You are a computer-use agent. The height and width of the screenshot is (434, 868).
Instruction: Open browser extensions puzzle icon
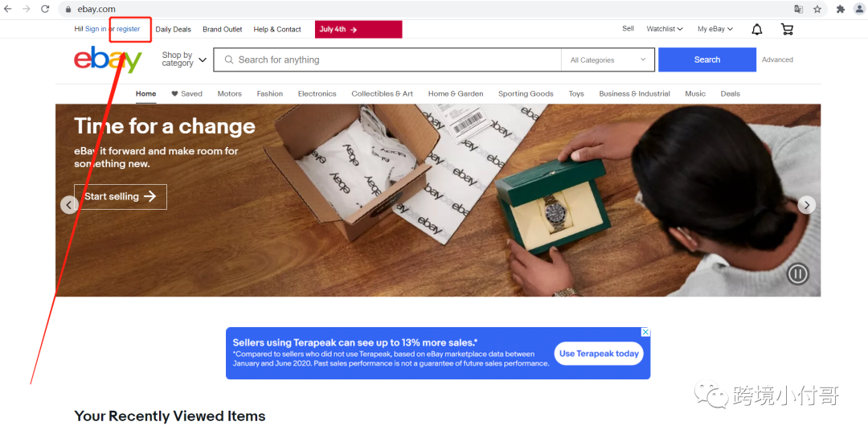click(841, 9)
